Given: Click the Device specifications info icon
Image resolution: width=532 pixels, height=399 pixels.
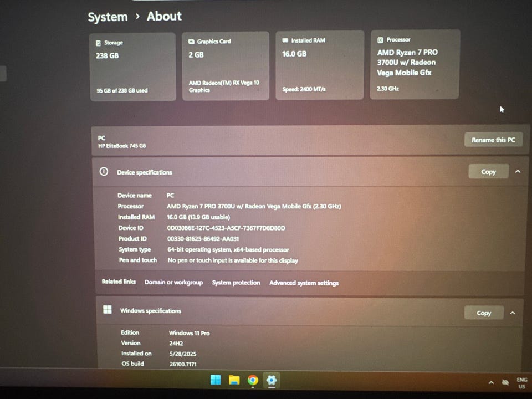Looking at the screenshot, I should point(104,172).
